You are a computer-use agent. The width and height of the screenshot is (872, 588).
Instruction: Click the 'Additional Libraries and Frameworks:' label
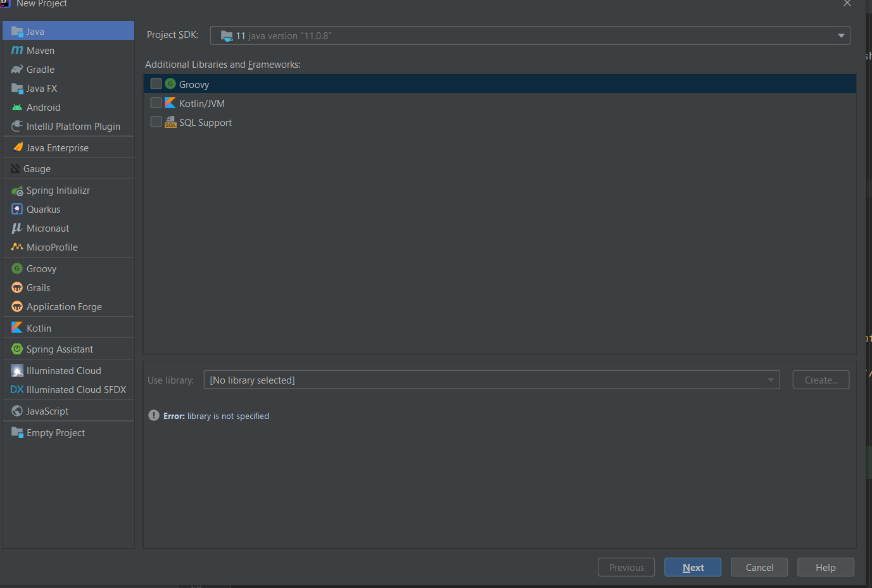pyautogui.click(x=223, y=65)
